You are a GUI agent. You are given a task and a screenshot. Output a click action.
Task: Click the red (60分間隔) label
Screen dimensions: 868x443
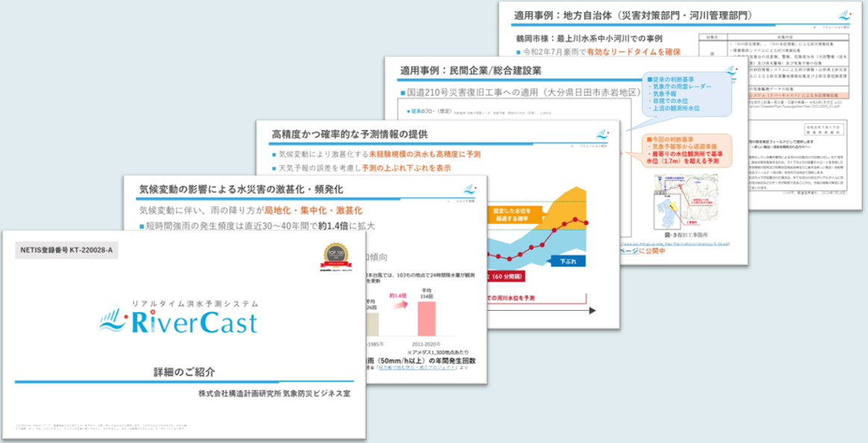[x=505, y=276]
